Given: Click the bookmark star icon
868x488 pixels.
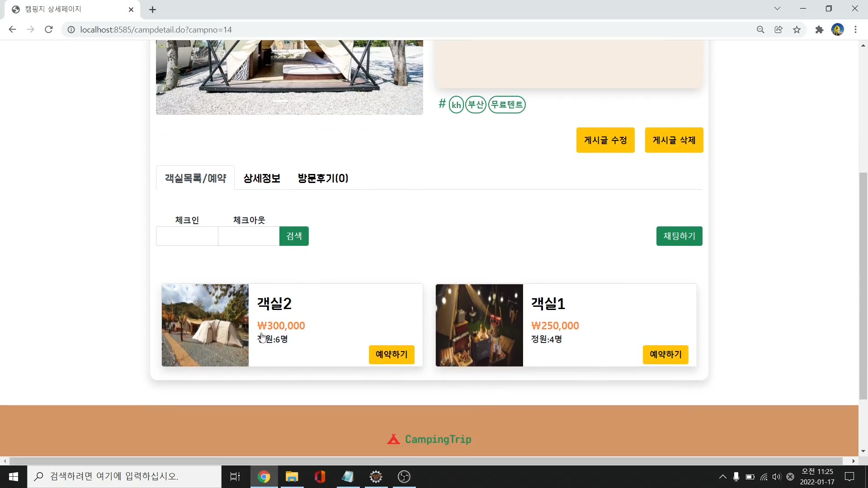Looking at the screenshot, I should coord(797,30).
